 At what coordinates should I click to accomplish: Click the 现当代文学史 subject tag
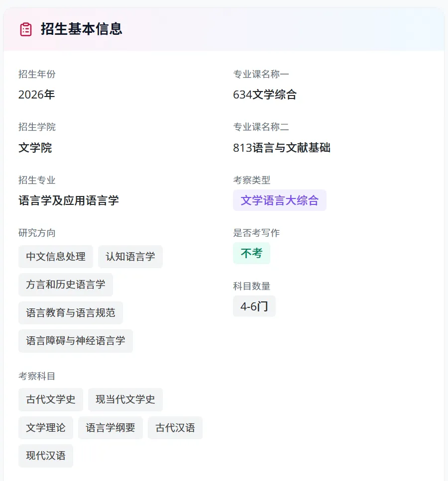pos(125,399)
